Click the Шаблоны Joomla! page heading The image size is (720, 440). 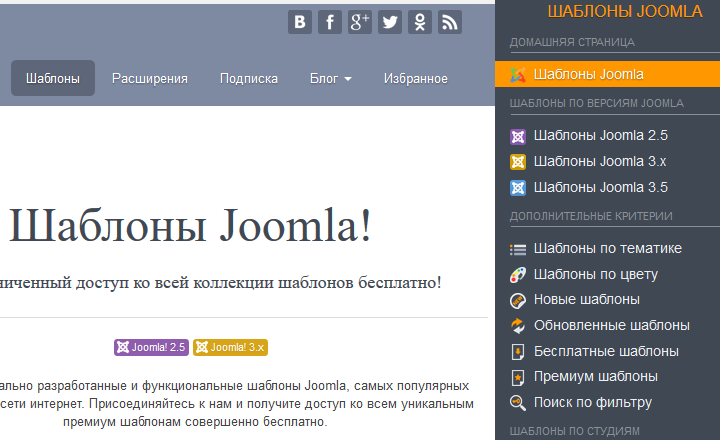point(190,225)
